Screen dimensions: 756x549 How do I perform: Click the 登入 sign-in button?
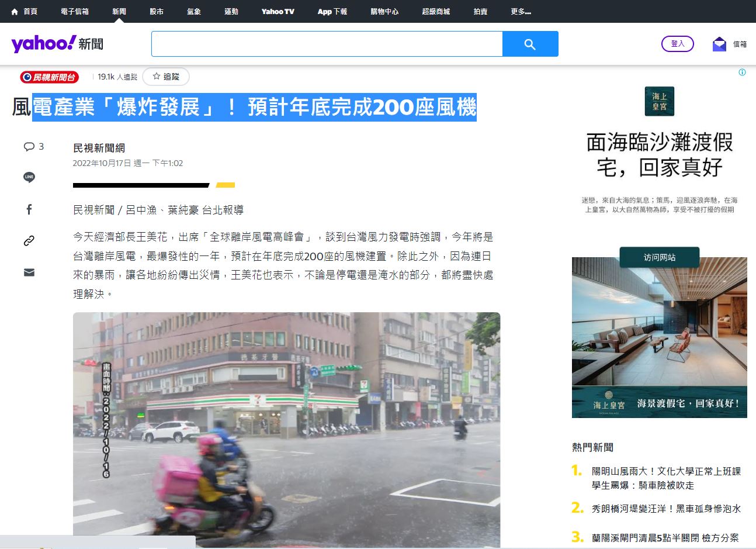678,44
